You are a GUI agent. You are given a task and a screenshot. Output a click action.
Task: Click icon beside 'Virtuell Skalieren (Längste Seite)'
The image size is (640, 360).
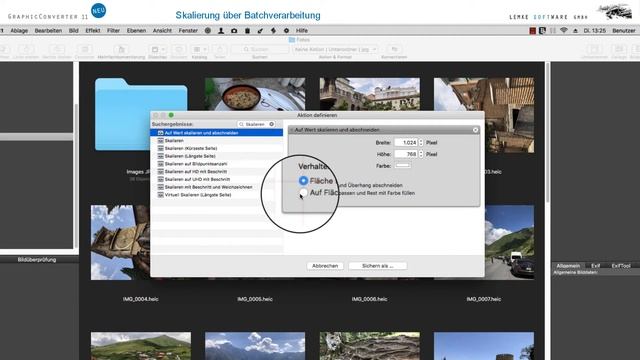point(160,195)
